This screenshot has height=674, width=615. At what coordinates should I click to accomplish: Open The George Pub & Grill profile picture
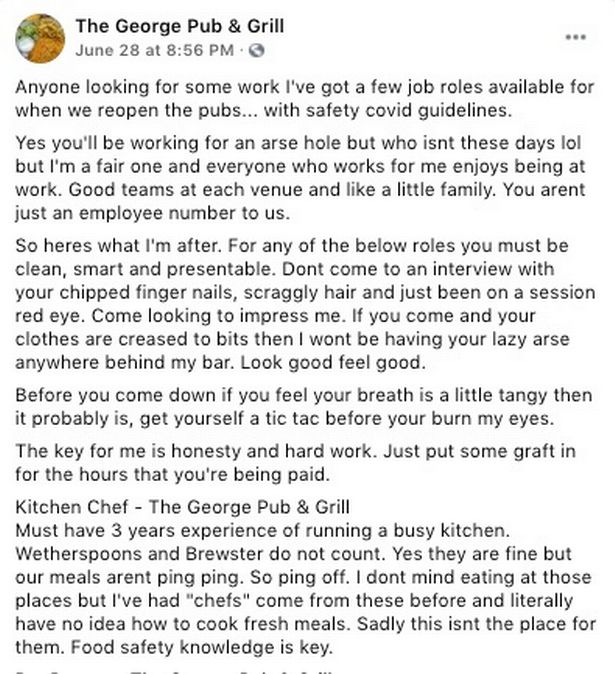pos(40,38)
